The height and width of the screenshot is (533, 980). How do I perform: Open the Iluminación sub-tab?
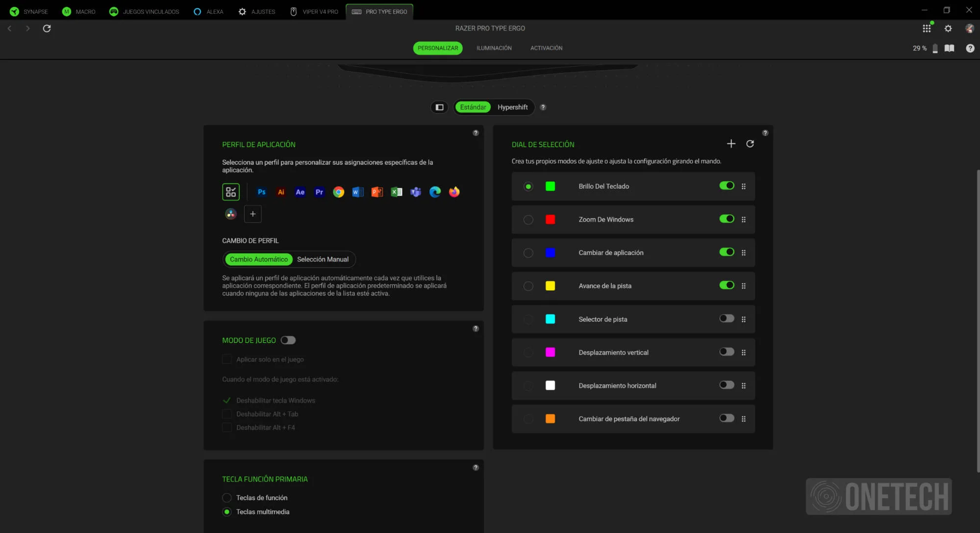[x=494, y=48]
